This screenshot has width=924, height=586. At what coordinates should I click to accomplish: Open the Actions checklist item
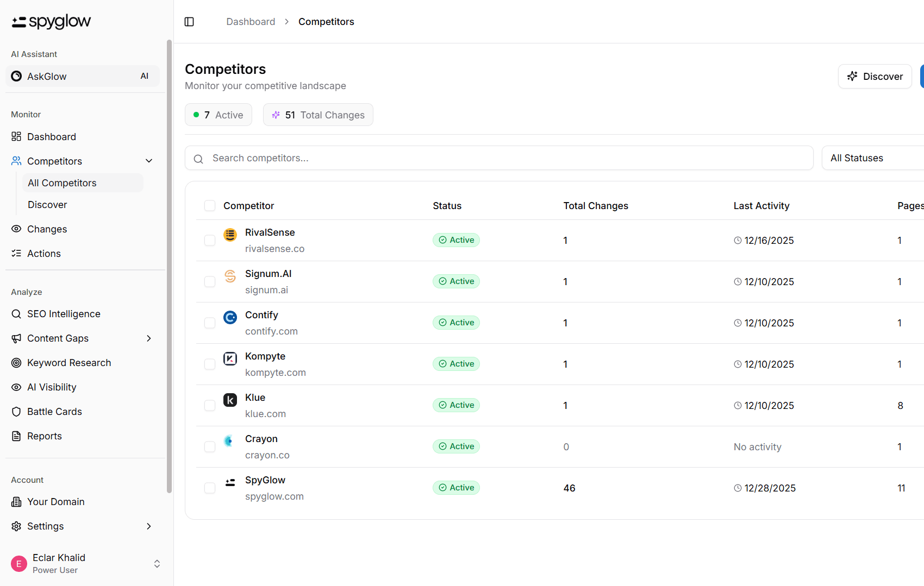click(x=43, y=253)
